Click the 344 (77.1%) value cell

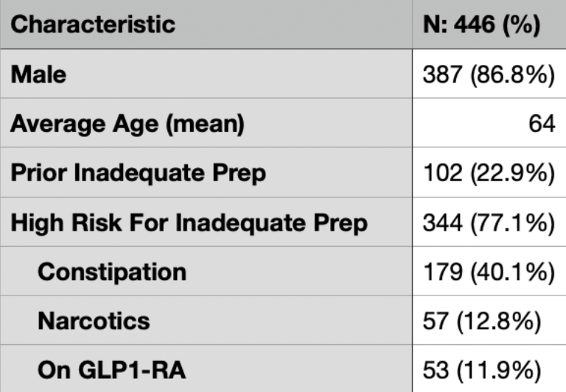coord(489,222)
